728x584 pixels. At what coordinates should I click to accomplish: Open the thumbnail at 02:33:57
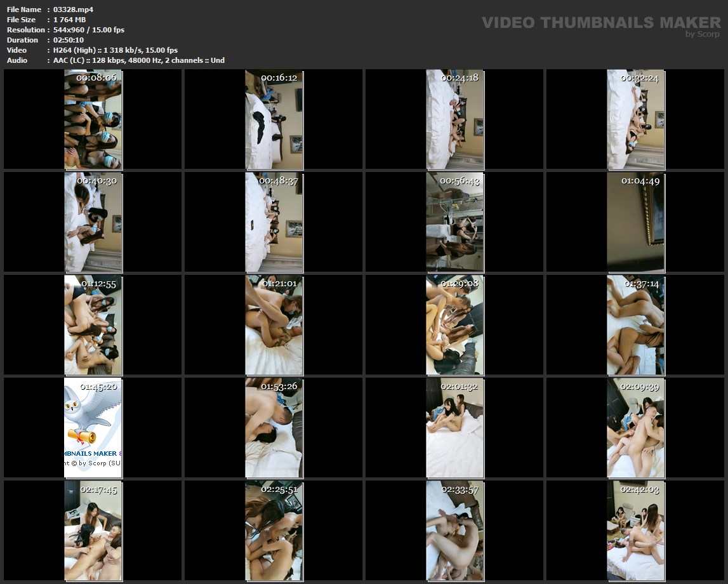click(454, 531)
